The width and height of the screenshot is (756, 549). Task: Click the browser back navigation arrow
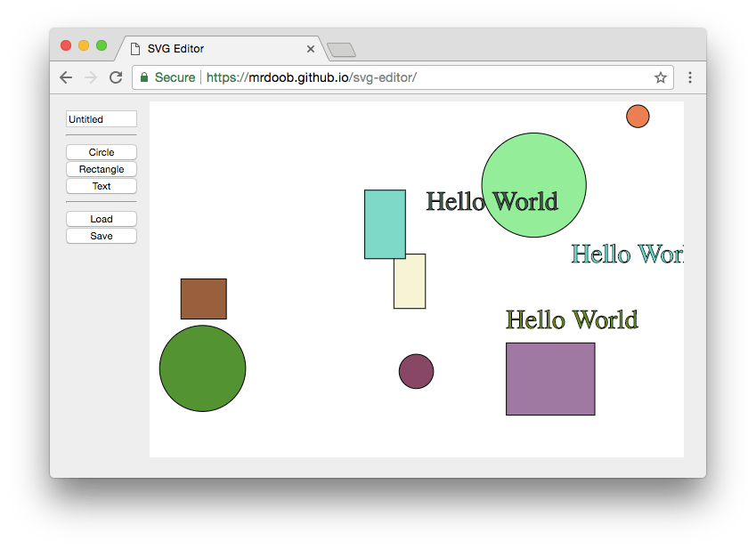(65, 77)
